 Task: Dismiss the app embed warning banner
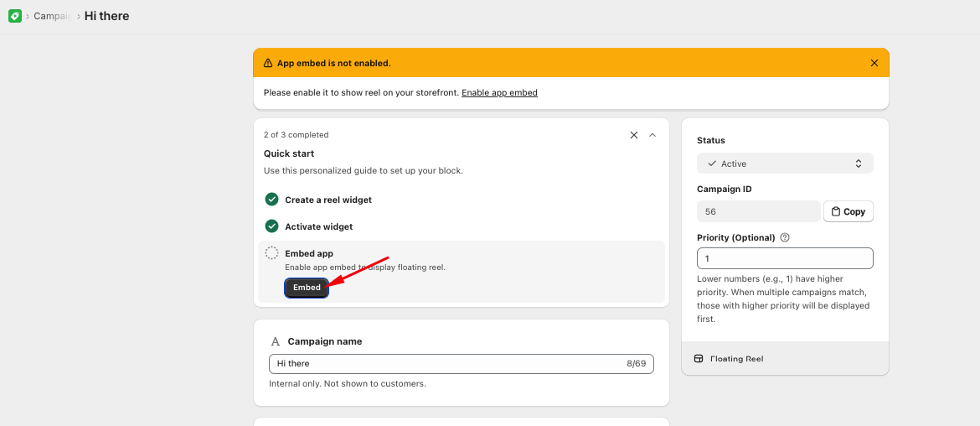tap(874, 63)
